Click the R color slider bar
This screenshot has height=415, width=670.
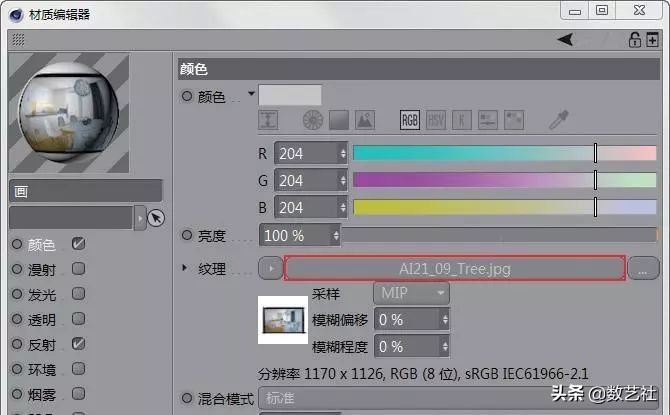504,153
